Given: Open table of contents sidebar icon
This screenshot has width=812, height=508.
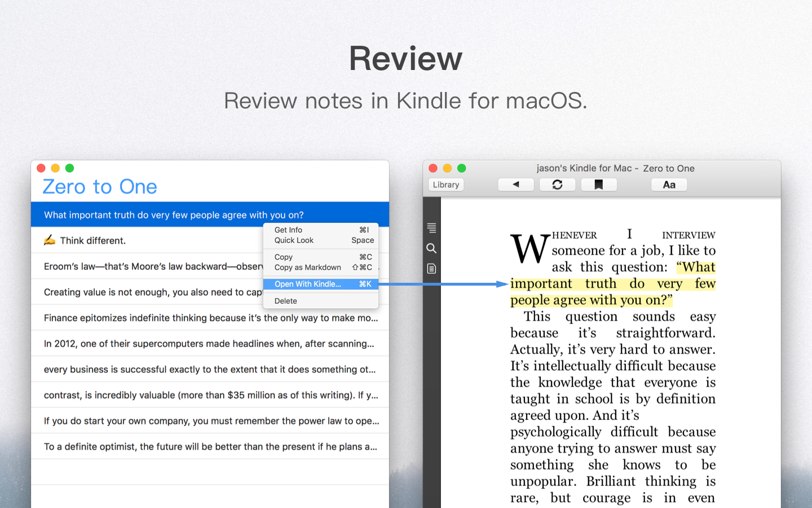Looking at the screenshot, I should click(x=431, y=228).
